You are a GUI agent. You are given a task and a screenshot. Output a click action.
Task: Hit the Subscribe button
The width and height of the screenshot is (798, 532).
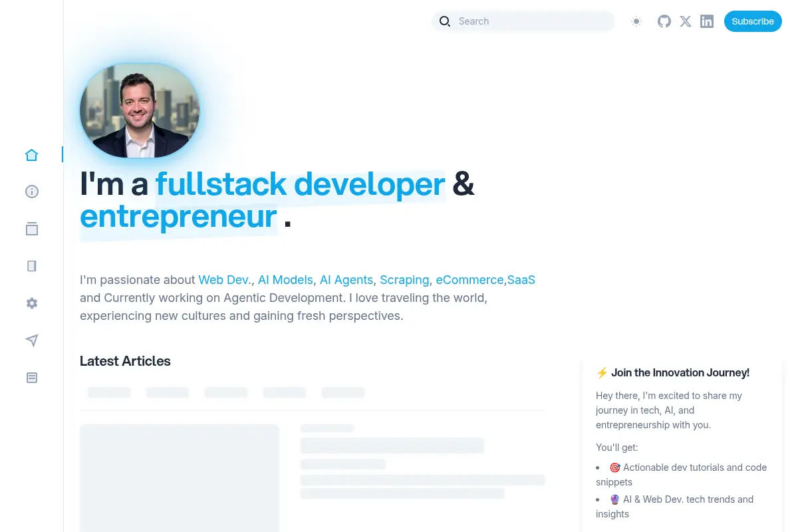point(753,21)
